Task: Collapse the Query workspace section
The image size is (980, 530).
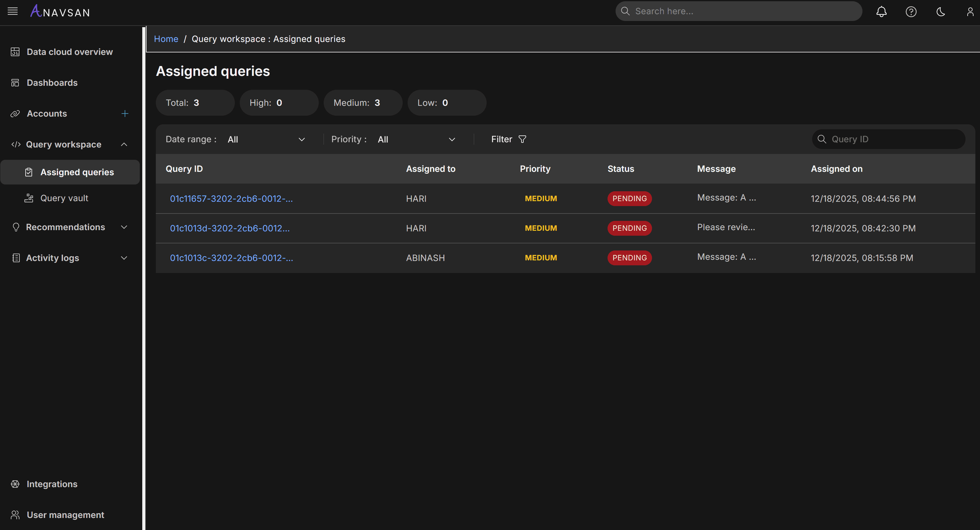Action: 124,145
